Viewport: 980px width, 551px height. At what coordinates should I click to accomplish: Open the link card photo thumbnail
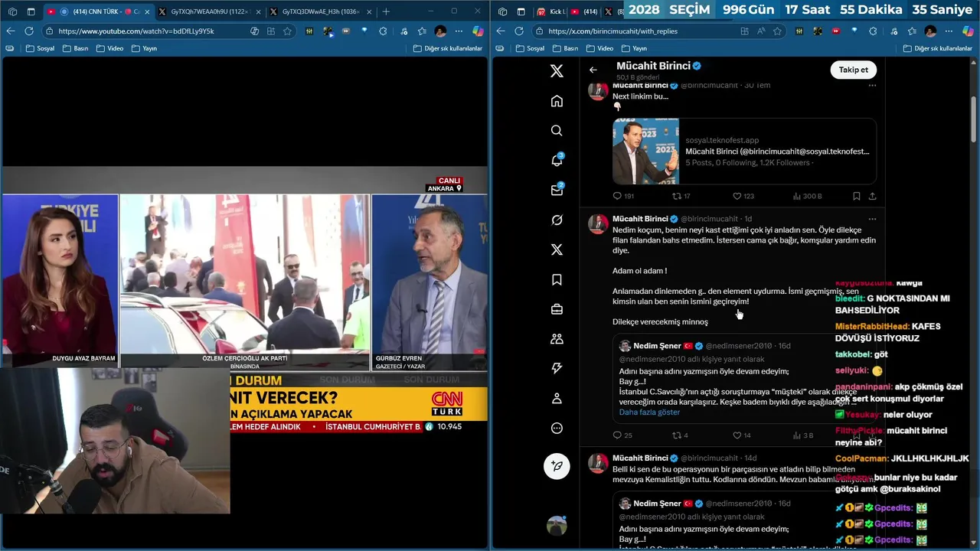[x=645, y=151]
